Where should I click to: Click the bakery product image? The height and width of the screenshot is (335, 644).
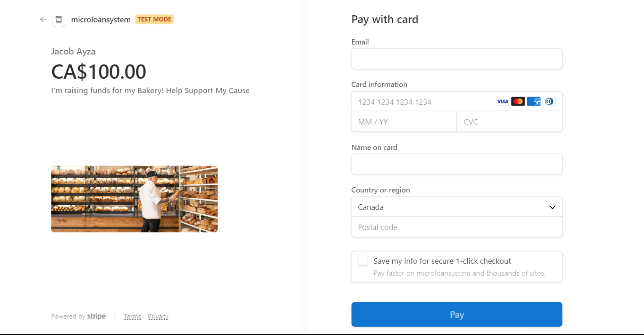[134, 199]
